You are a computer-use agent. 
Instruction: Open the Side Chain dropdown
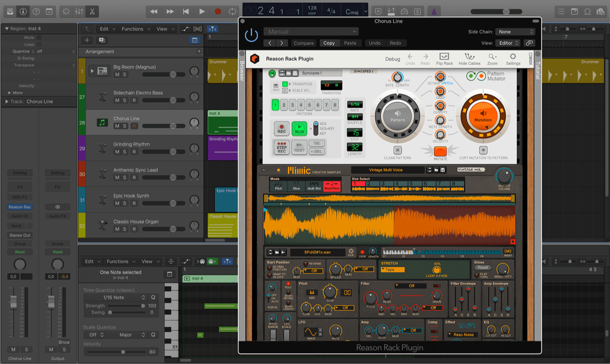(x=516, y=32)
